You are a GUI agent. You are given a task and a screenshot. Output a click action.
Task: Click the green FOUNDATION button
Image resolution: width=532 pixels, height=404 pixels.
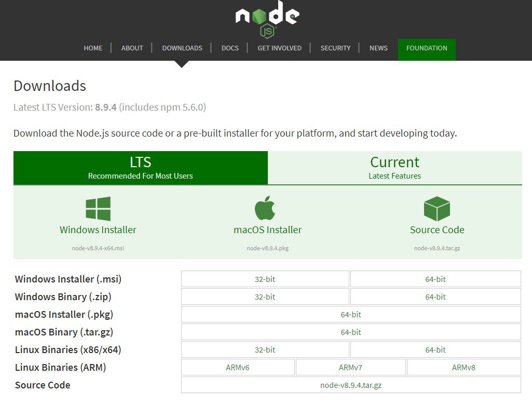pos(427,49)
